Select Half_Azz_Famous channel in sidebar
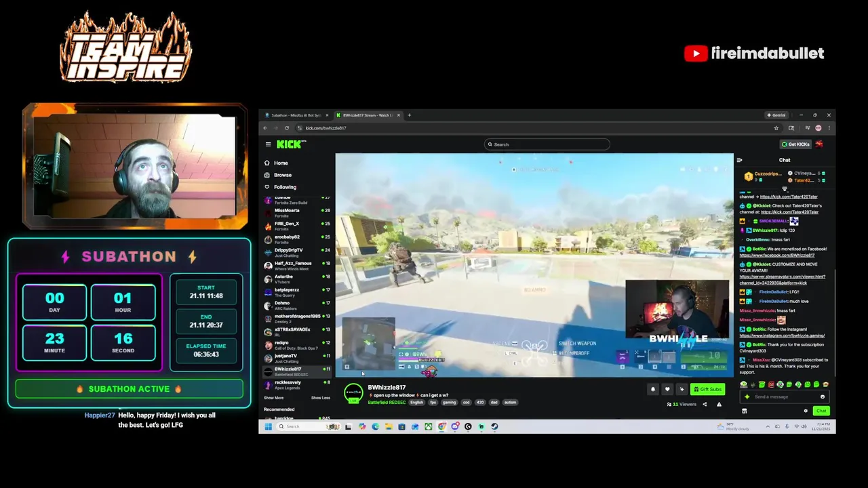Image resolution: width=868 pixels, height=488 pixels. click(x=296, y=266)
